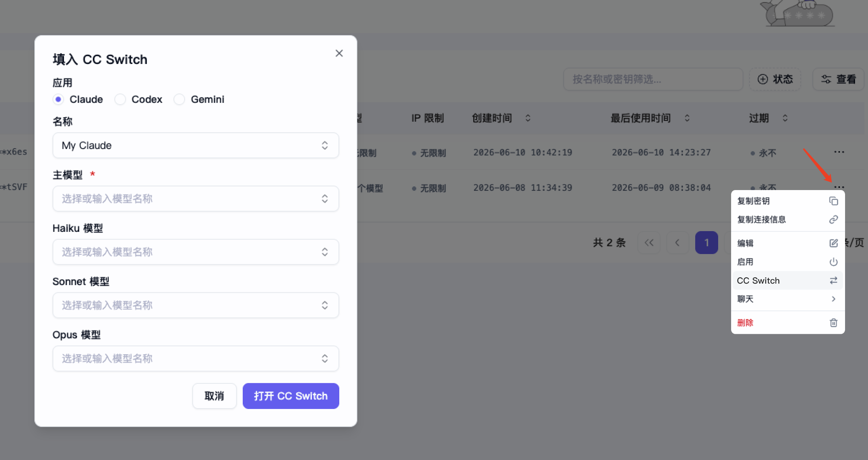
Task: Select the Claude radio option
Action: pos(58,99)
